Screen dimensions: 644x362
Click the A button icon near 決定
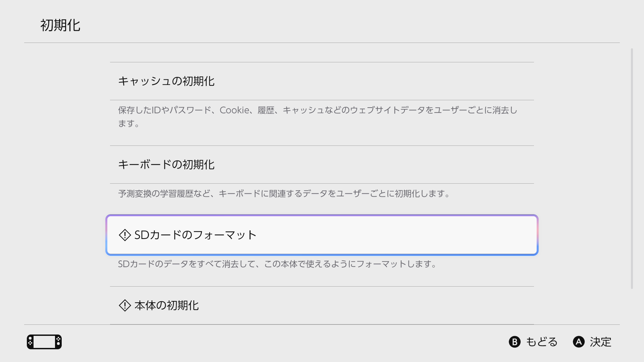point(579,342)
